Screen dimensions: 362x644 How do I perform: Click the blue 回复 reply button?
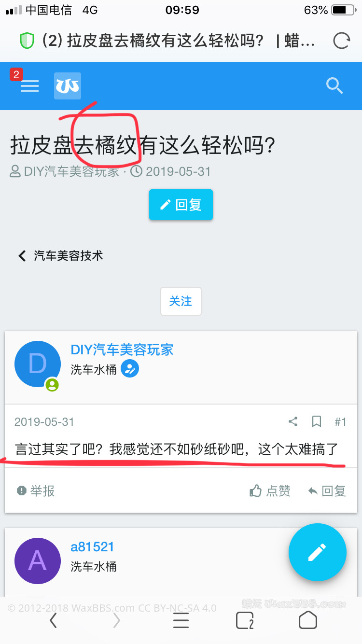[x=181, y=205]
